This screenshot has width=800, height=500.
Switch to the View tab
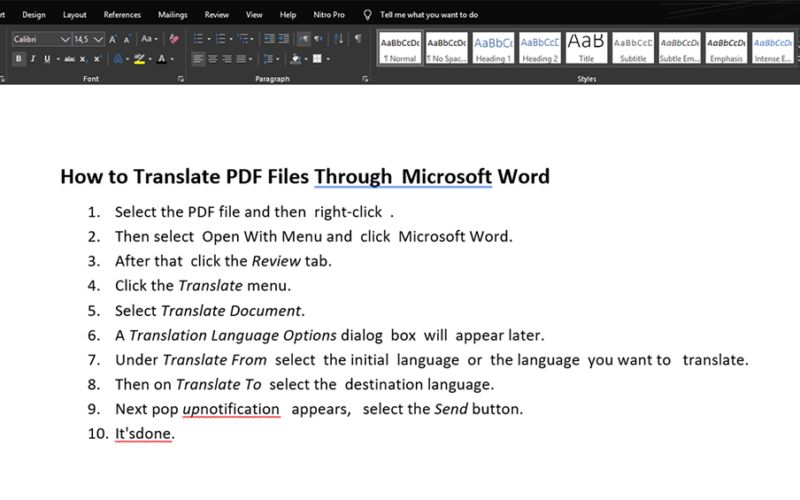point(254,15)
